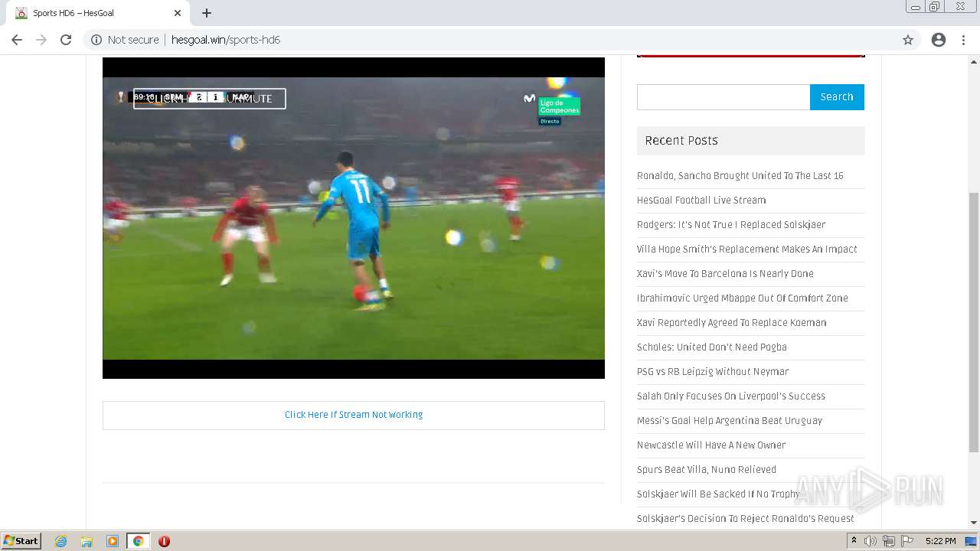Viewport: 980px width, 551px height.
Task: Select the Chrome icon in the taskbar
Action: coord(138,541)
